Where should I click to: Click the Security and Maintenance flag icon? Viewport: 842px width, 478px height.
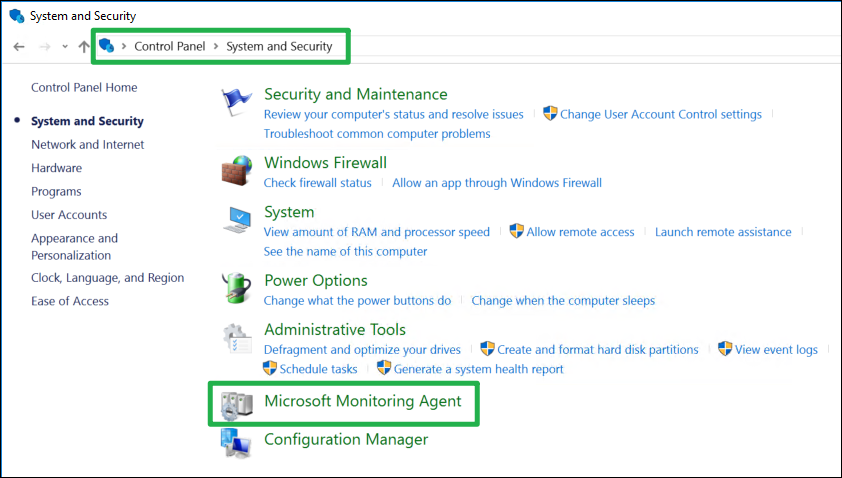tap(236, 102)
